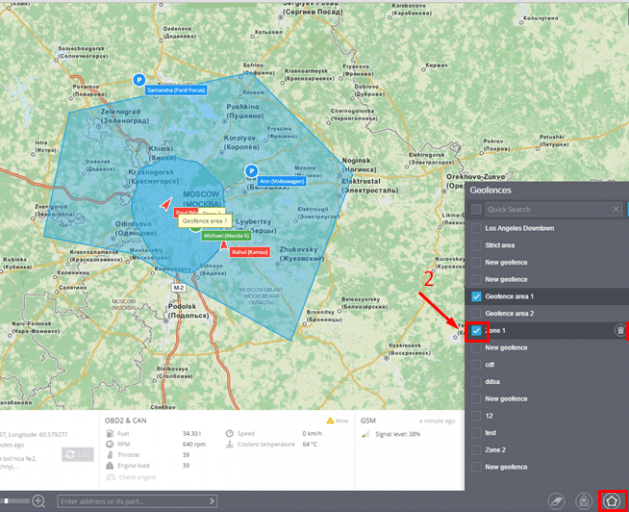
Task: Clear the Quick Search field with X
Action: coord(616,209)
